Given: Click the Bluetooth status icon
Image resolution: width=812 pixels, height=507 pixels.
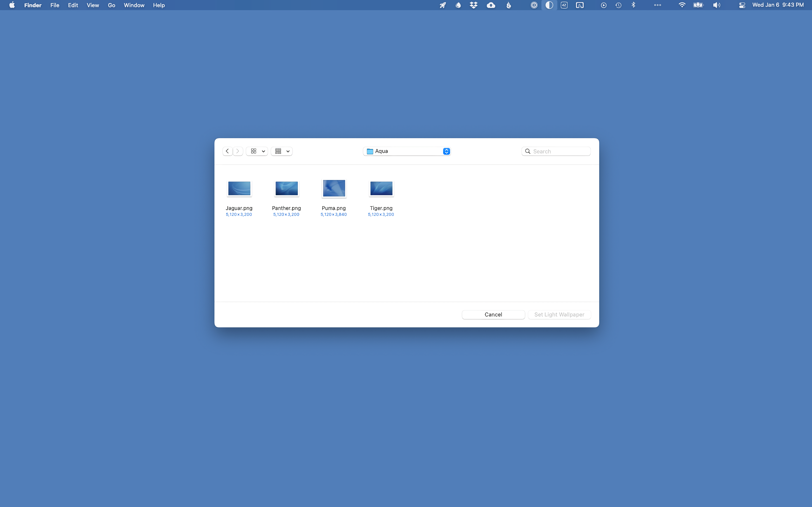Looking at the screenshot, I should tap(633, 5).
